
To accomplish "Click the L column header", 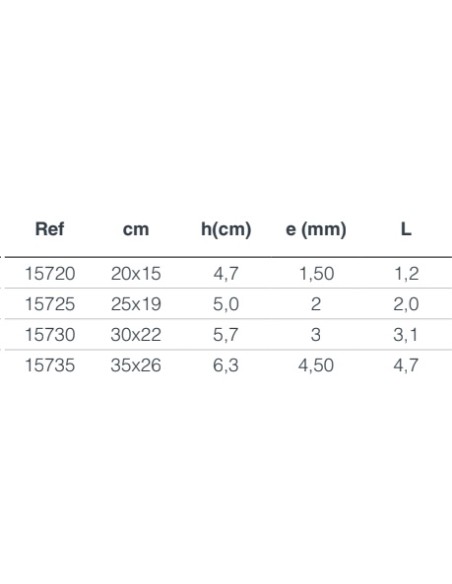I will pos(406,229).
